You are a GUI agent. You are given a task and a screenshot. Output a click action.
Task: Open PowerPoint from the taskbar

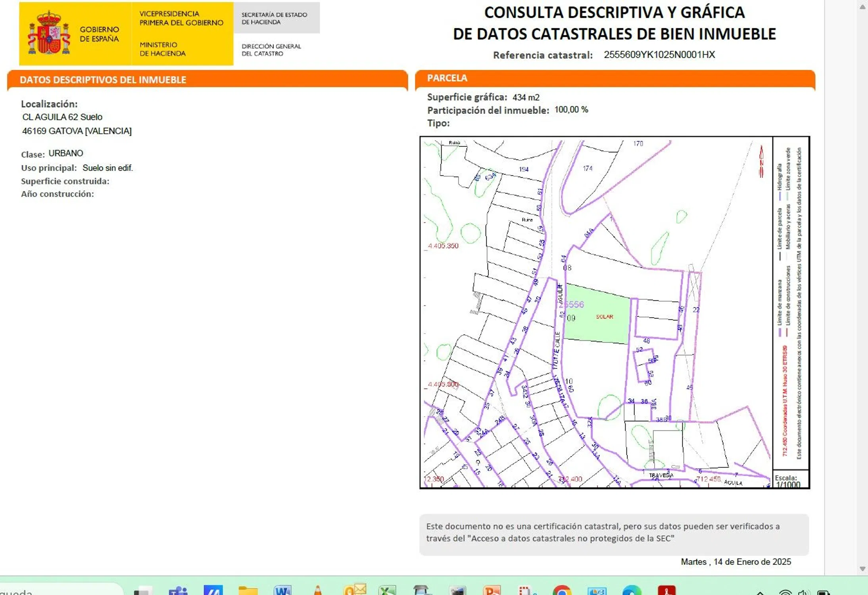492,591
